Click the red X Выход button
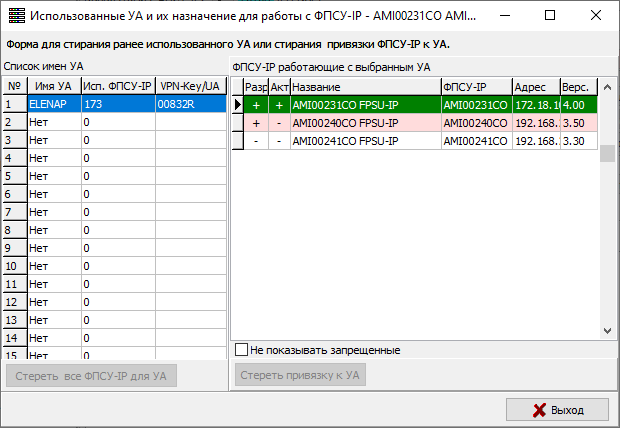The height and width of the screenshot is (428, 620). 557,410
